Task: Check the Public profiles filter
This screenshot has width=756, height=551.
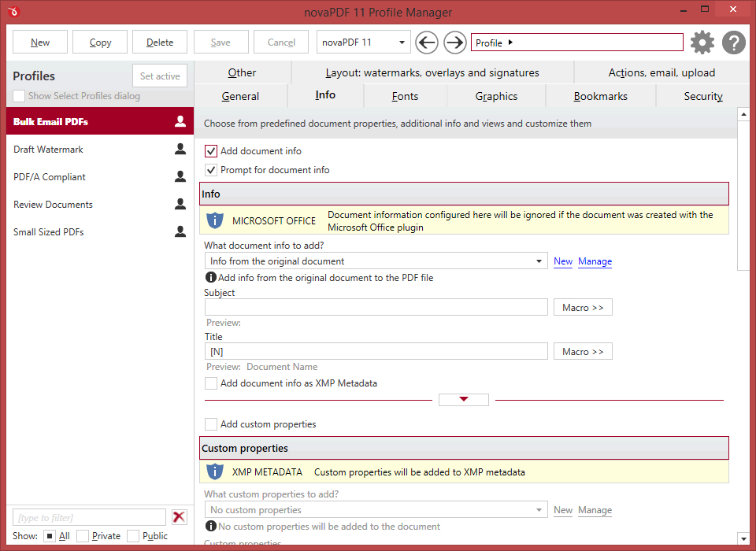Action: (x=133, y=535)
